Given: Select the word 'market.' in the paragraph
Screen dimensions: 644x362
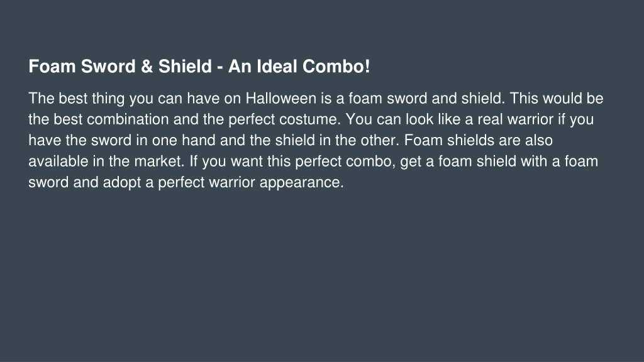Looking at the screenshot, I should point(159,162).
